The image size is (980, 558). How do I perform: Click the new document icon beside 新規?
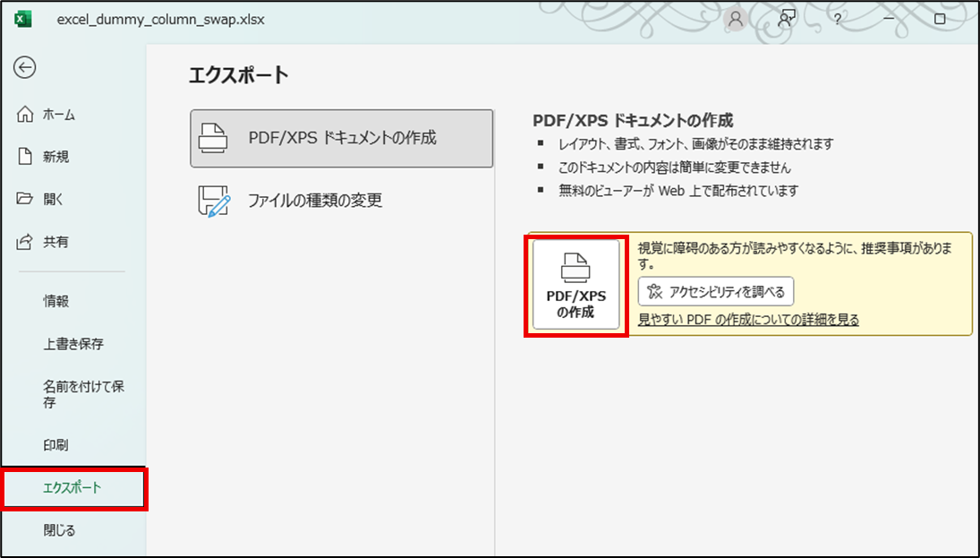[25, 157]
